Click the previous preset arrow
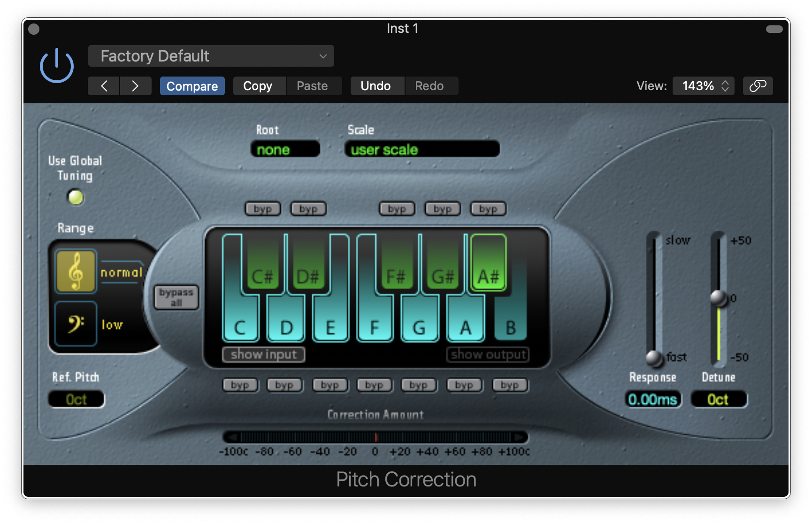Viewport: 812px width, 524px height. pos(103,85)
